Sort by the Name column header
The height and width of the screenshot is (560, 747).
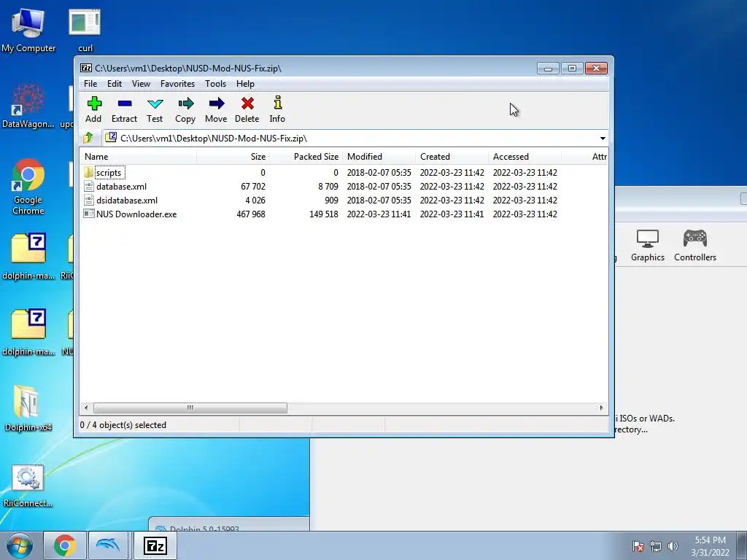tap(138, 156)
